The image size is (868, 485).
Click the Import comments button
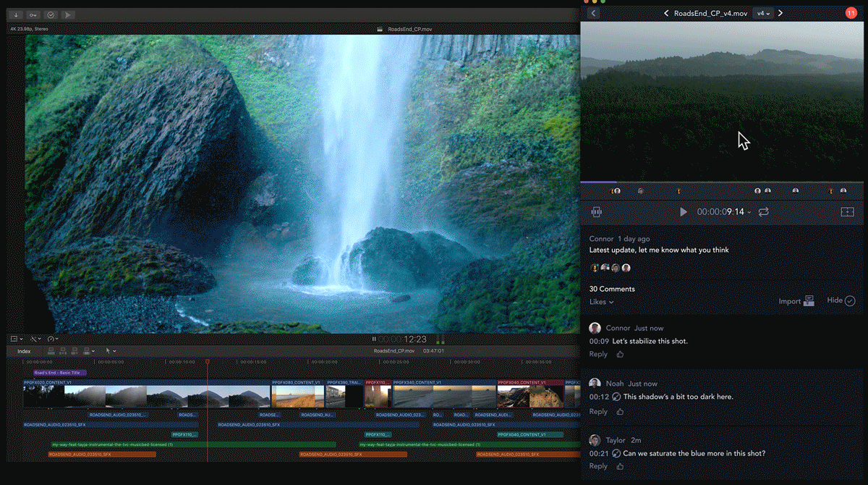point(796,301)
